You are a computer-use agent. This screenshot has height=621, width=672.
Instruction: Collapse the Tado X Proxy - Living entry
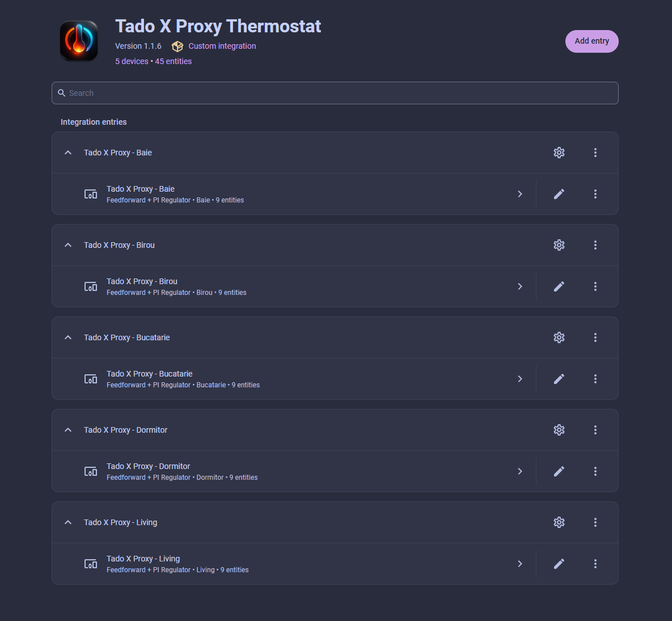point(67,522)
